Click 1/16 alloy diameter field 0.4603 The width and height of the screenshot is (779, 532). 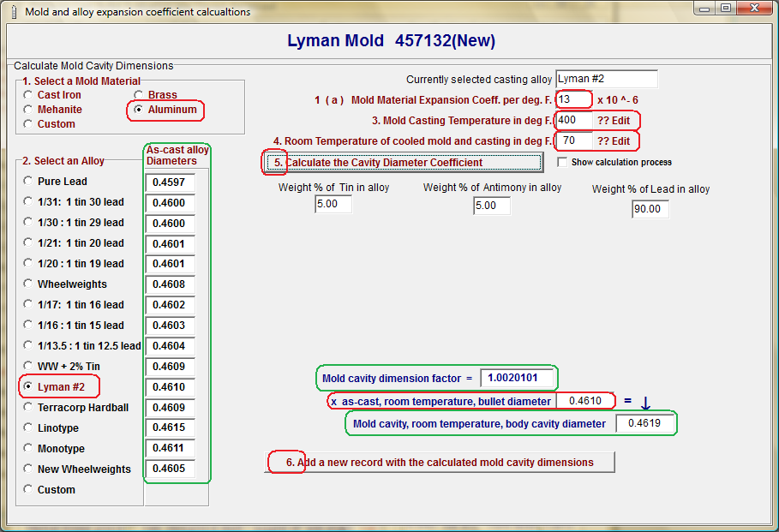pos(170,326)
